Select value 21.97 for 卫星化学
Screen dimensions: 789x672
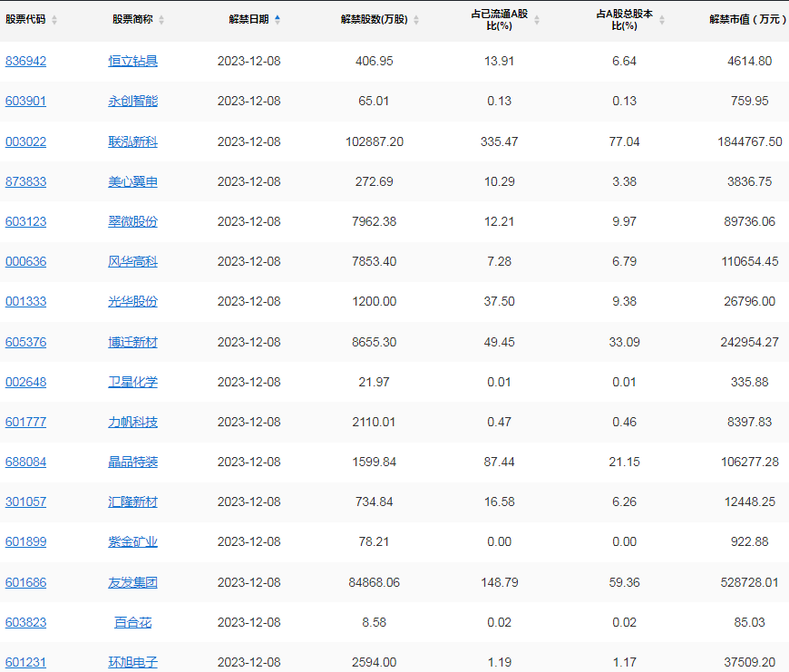click(x=374, y=383)
